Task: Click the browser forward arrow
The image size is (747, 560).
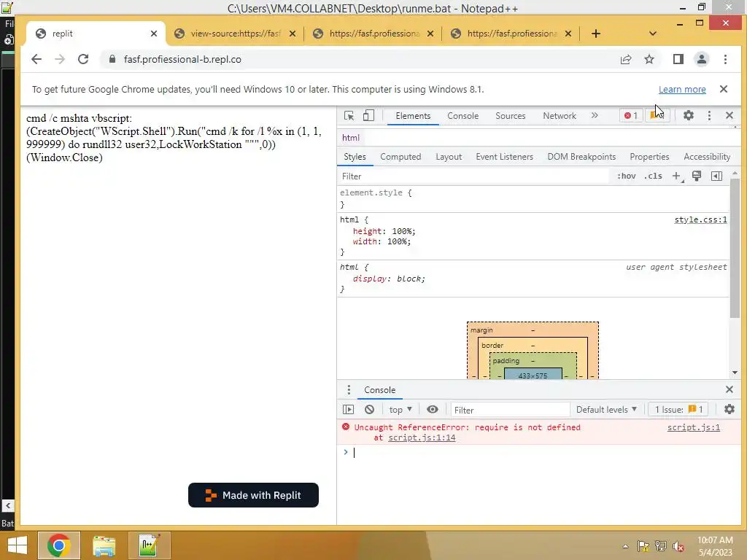Action: coord(60,59)
